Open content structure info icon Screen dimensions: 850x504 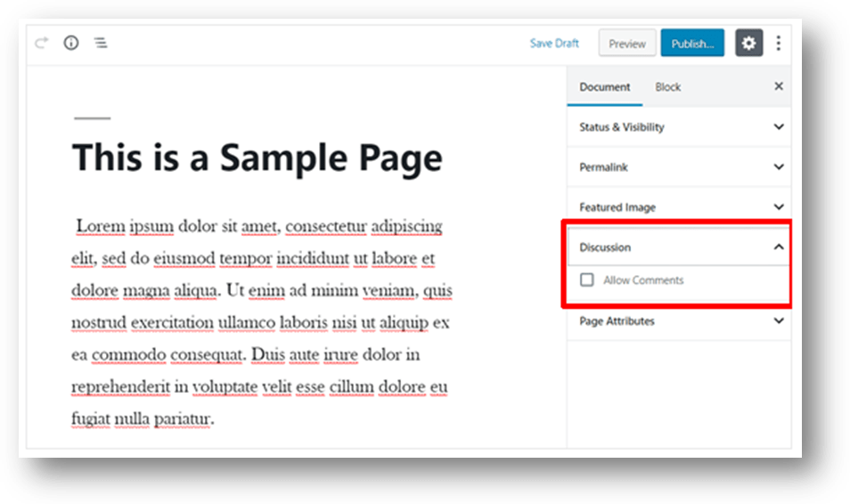(x=71, y=43)
